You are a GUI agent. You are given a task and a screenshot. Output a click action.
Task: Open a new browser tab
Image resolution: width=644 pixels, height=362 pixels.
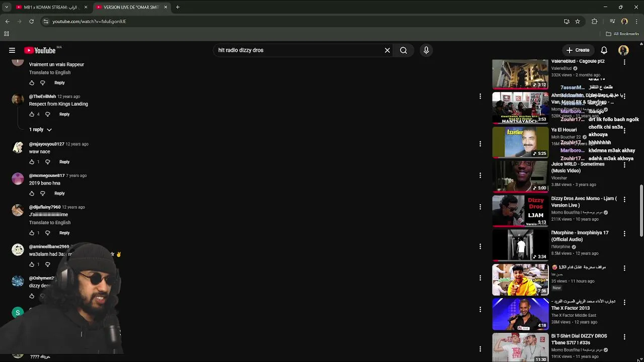pyautogui.click(x=178, y=7)
